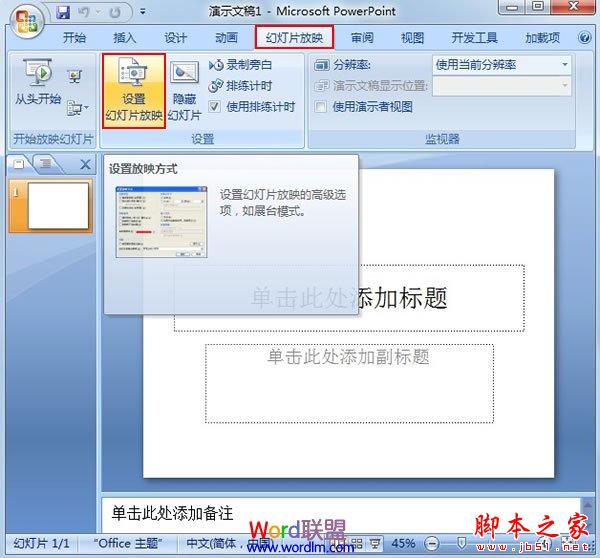Click the zoom slider handle
The height and width of the screenshot is (558, 600).
point(461,543)
